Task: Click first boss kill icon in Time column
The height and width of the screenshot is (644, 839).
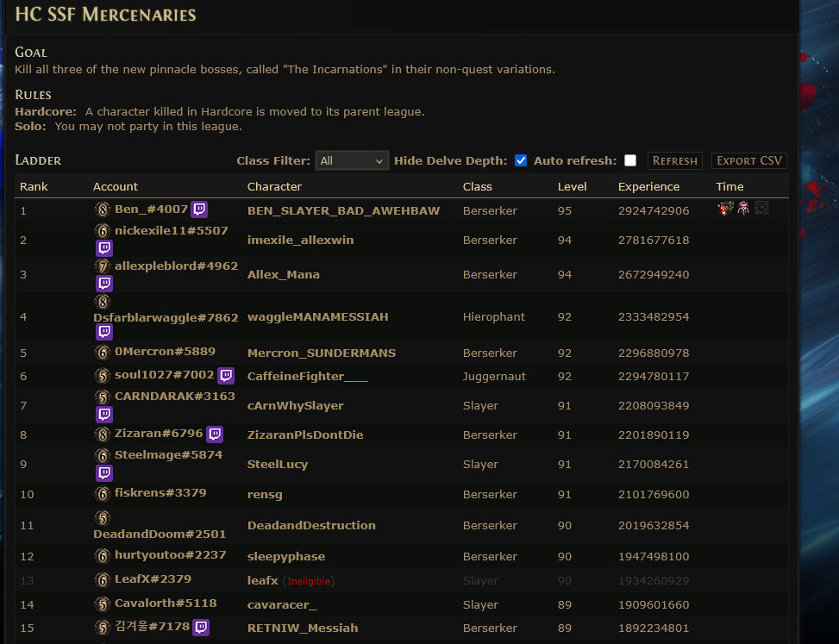Action: pos(725,208)
